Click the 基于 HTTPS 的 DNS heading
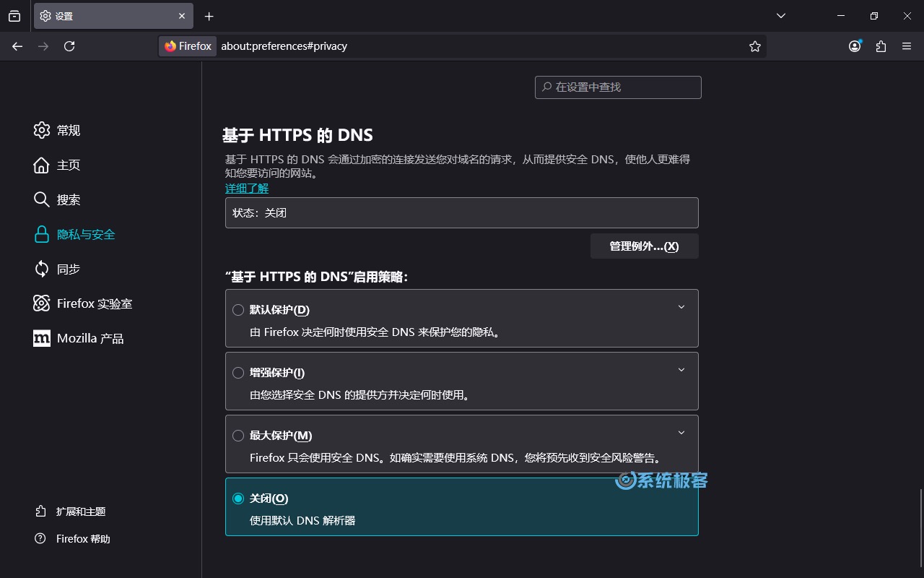 click(x=297, y=135)
